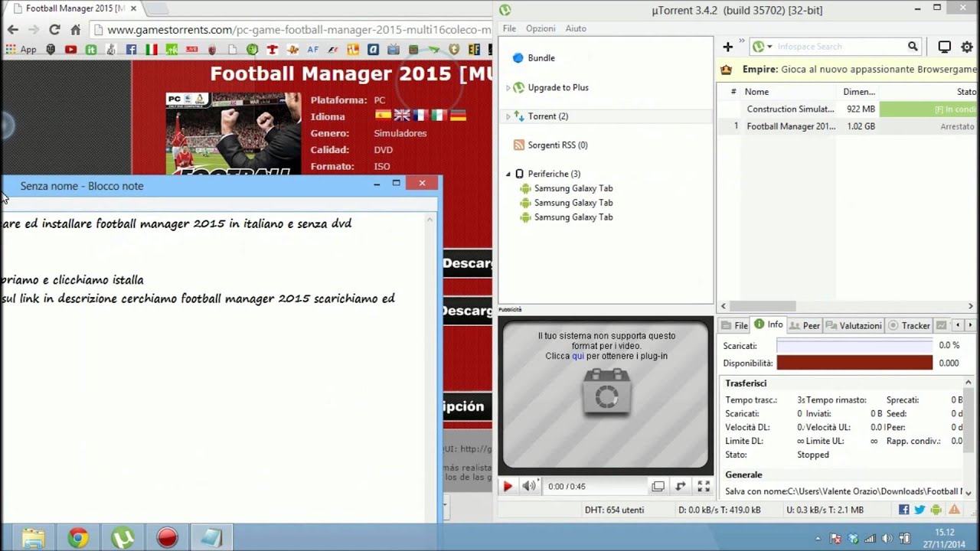
Task: Click the Facebook bookmark icon in Chrome
Action: click(132, 49)
